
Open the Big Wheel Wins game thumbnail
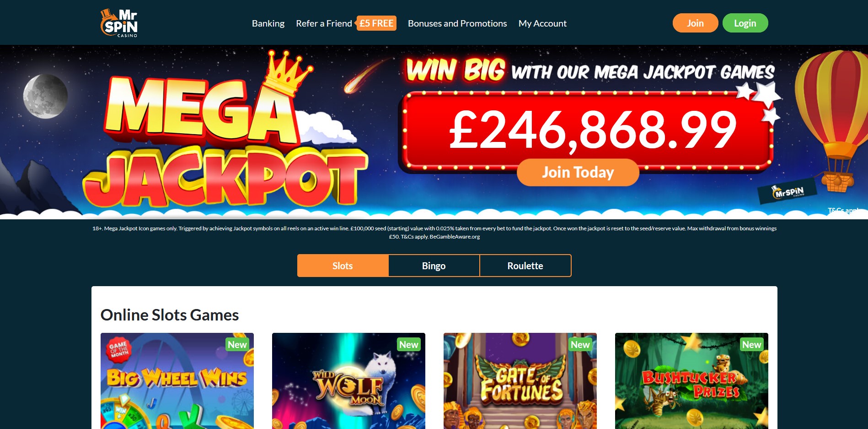click(x=177, y=381)
